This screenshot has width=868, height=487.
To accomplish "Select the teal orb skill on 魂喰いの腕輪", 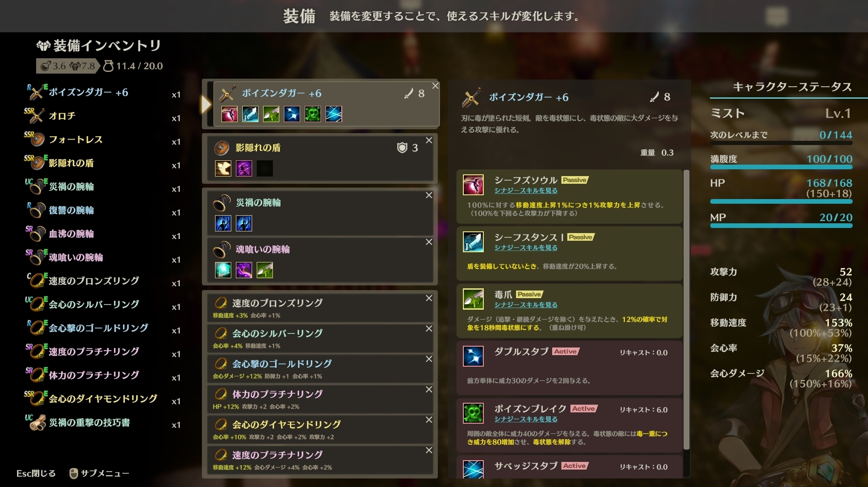I will 223,270.
